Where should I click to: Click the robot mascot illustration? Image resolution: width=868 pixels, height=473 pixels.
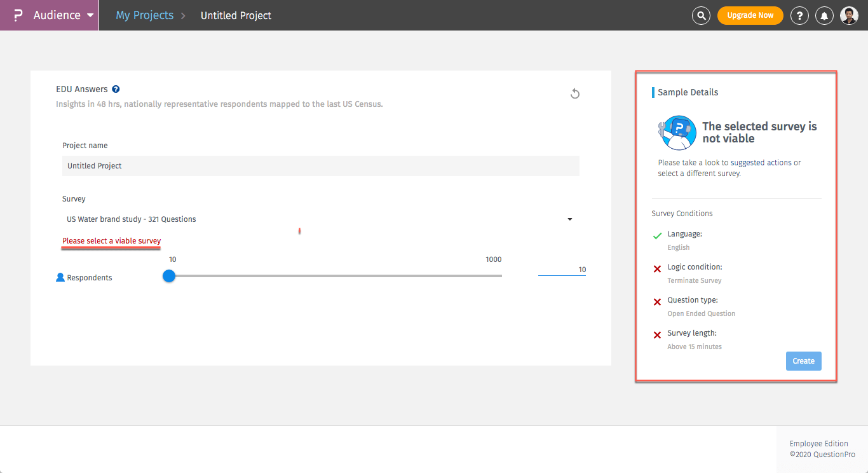677,132
